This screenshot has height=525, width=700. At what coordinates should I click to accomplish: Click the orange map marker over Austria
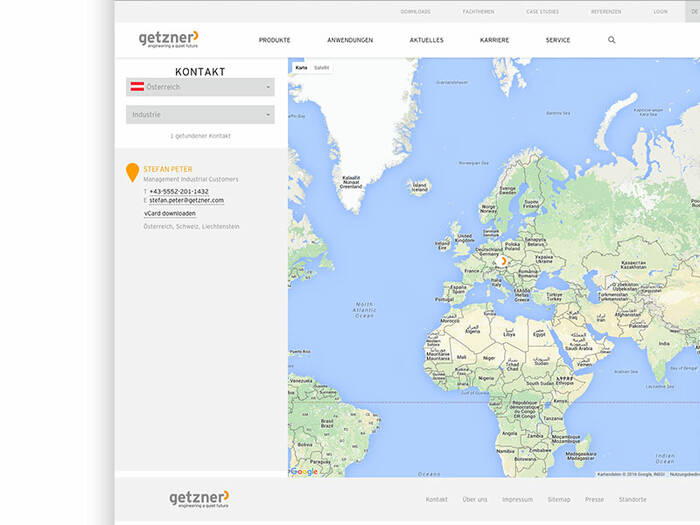click(x=503, y=262)
